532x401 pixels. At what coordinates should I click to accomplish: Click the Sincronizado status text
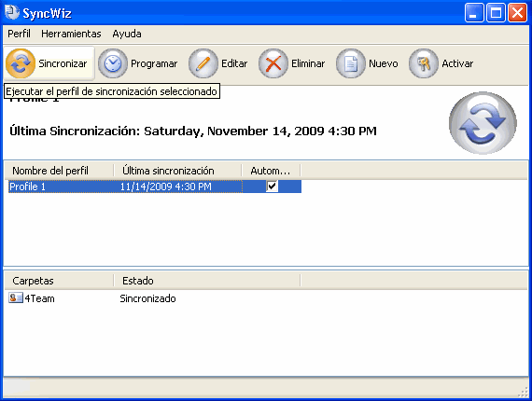[147, 298]
